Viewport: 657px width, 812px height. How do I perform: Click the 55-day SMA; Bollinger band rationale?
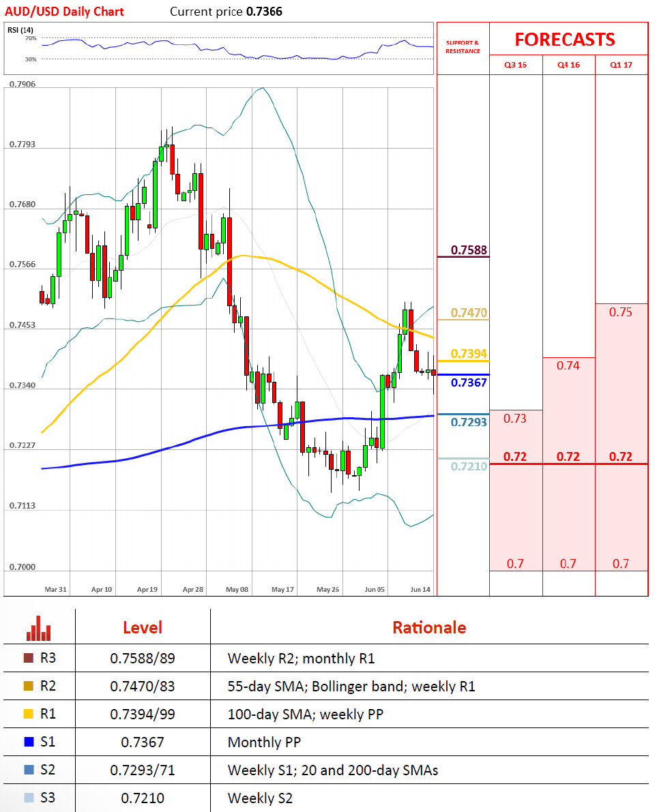tap(351, 686)
